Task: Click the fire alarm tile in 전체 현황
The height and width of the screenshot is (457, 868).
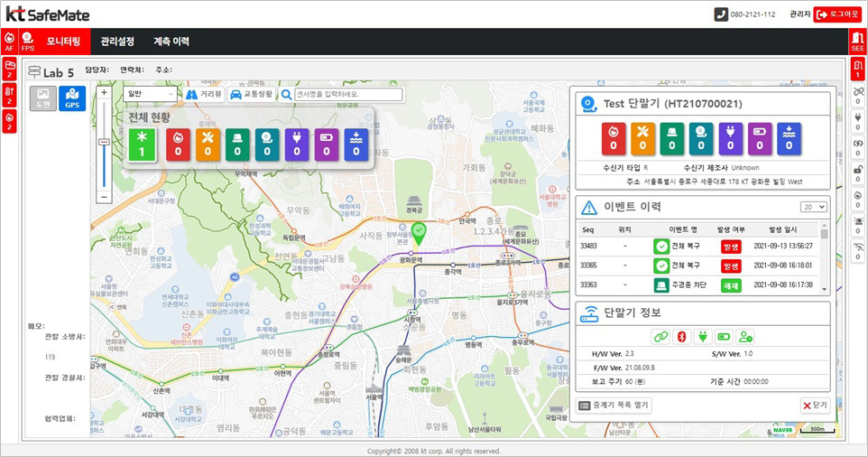Action: point(179,145)
